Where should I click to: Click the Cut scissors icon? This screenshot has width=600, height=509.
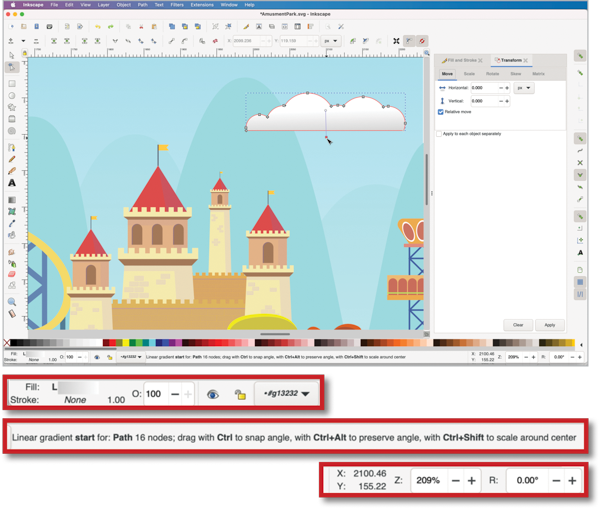pos(141,26)
